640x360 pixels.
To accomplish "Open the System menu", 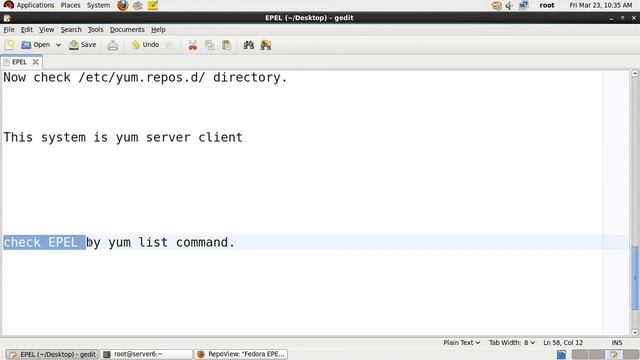I will (98, 5).
